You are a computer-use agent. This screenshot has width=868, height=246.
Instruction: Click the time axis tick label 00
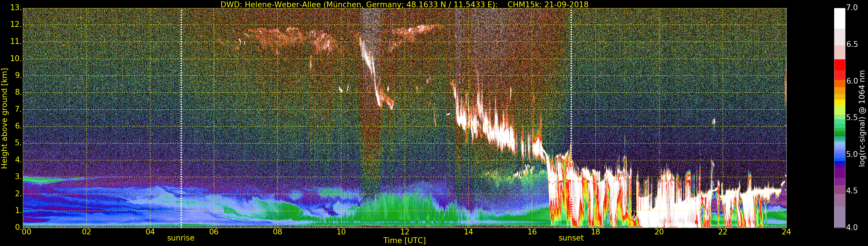tap(26, 232)
